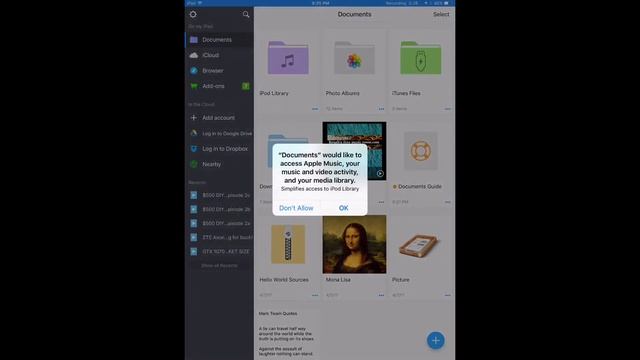Open search magnifier in sidebar
The width and height of the screenshot is (640, 360).
246,15
